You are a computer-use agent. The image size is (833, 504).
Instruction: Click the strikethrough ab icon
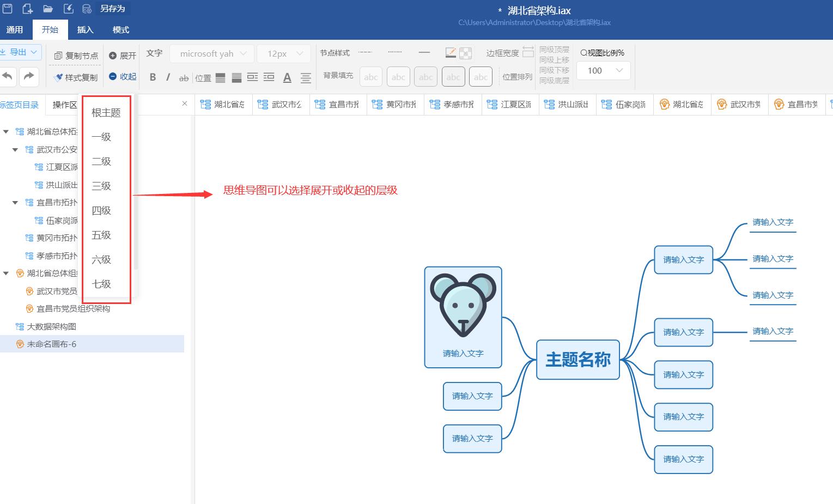point(184,78)
